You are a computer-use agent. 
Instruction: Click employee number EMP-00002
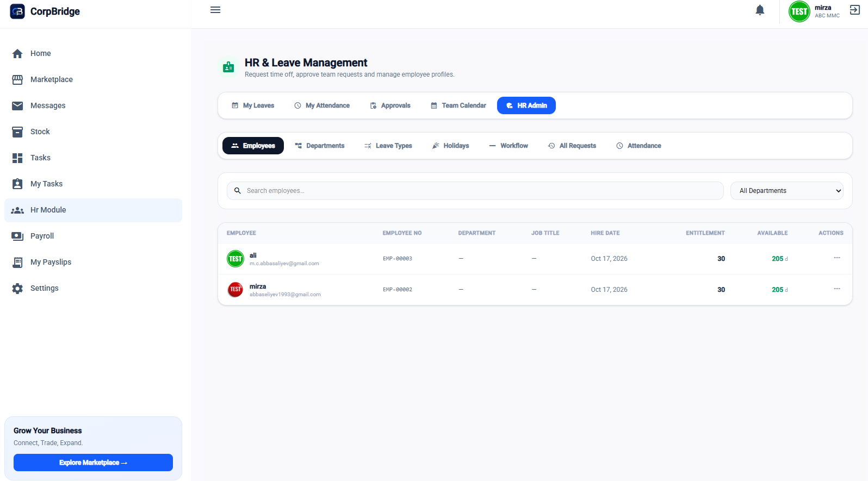coord(398,290)
